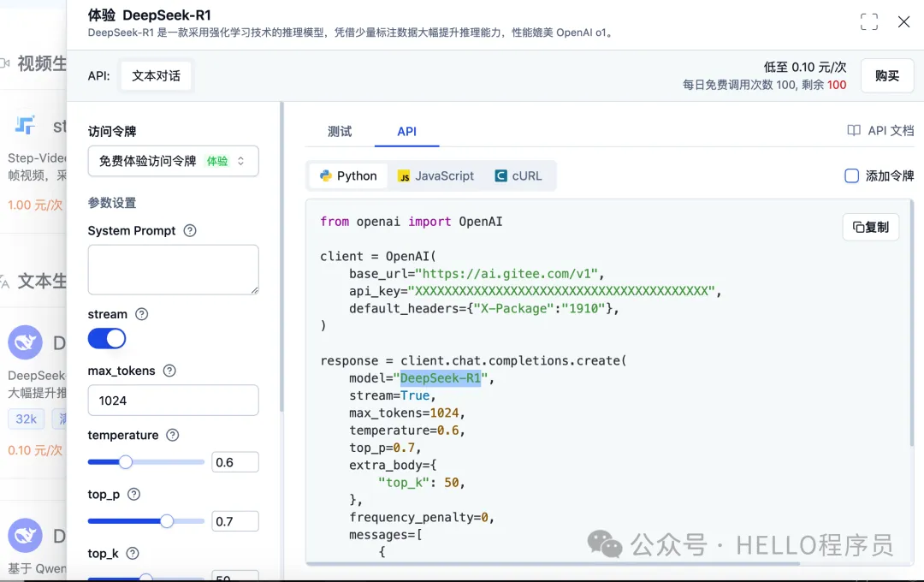This screenshot has width=924, height=582.
Task: Click the second DeepSeek whale logo near Qwen
Action: coord(25,535)
